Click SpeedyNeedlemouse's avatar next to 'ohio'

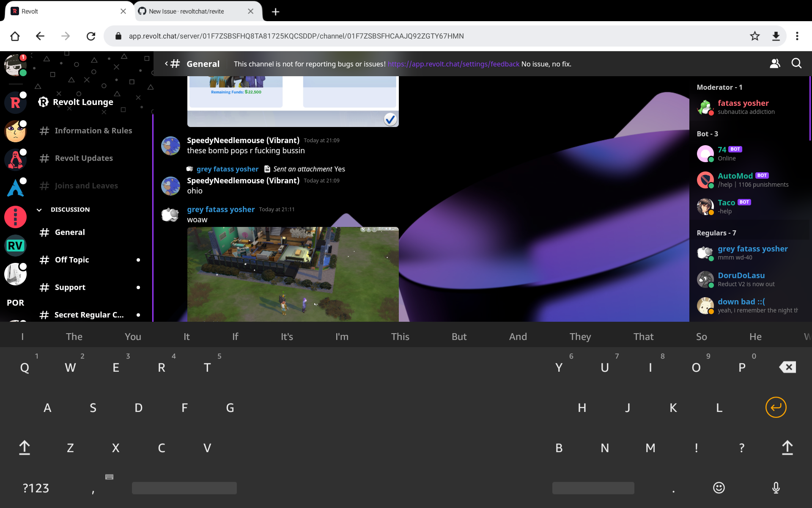[x=170, y=186]
